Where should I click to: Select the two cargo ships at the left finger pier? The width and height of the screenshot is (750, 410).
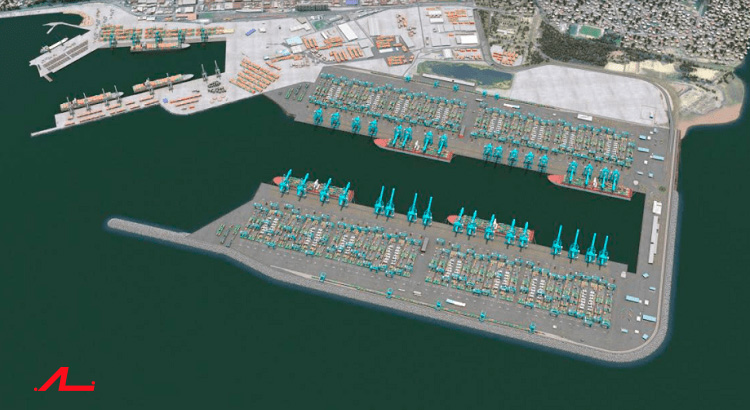coord(127,91)
